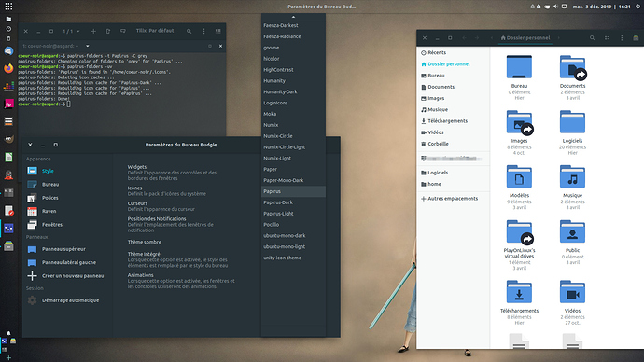Open Démarrage automatique settings
The image size is (644, 362).
pyautogui.click(x=68, y=300)
